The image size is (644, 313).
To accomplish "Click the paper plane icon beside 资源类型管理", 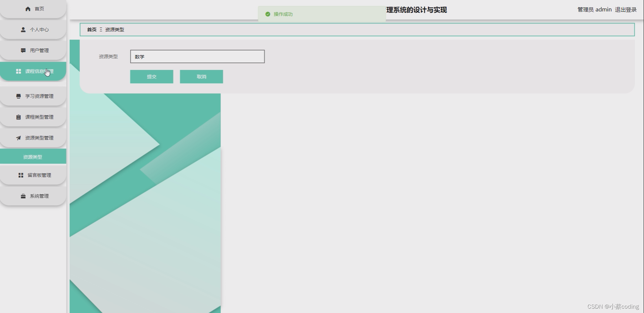I will click(x=19, y=138).
